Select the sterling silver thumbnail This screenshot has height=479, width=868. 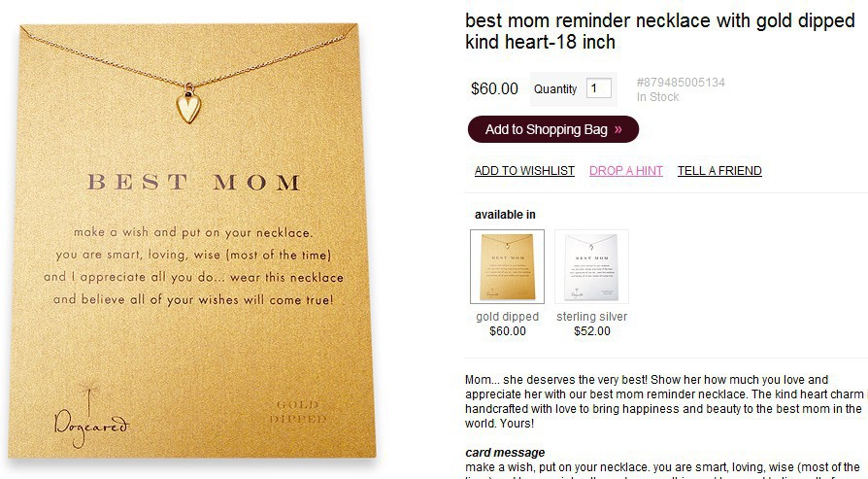pyautogui.click(x=591, y=266)
